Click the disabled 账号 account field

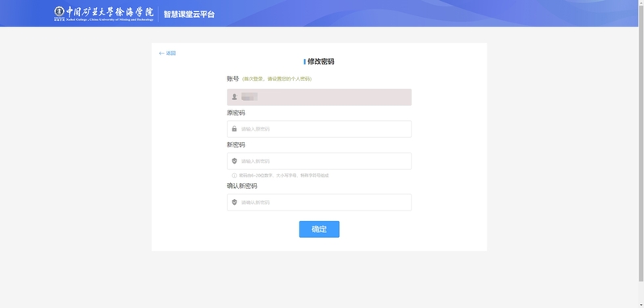319,98
